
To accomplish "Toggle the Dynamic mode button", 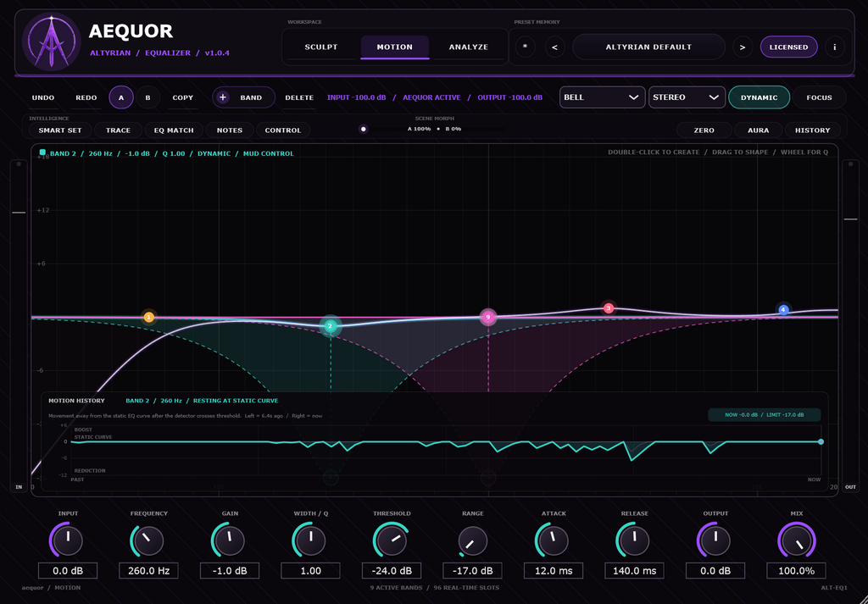I will pyautogui.click(x=759, y=97).
